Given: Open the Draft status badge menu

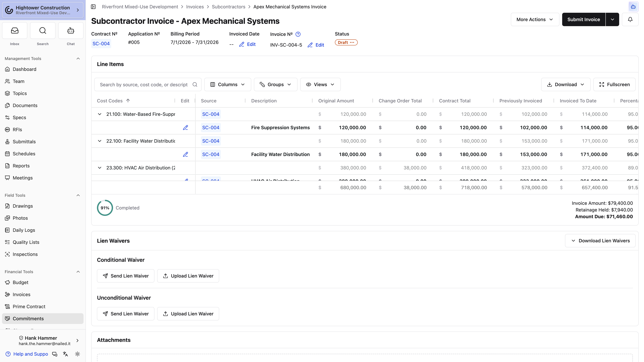Looking at the screenshot, I should (x=346, y=42).
